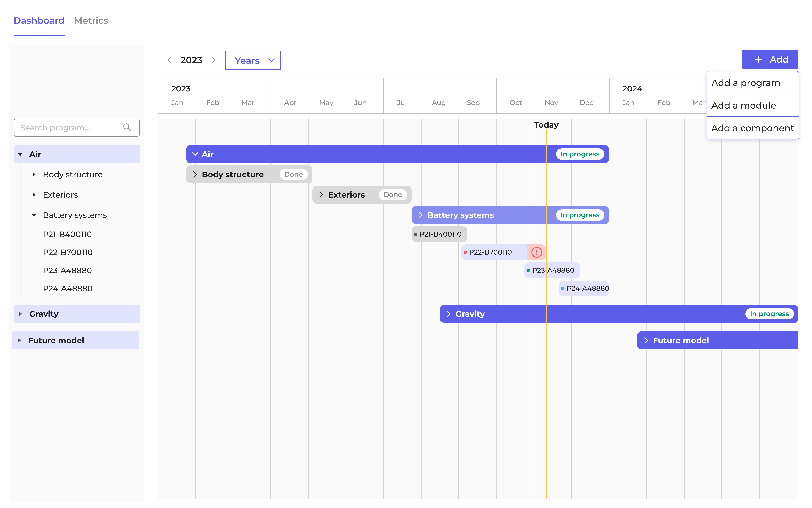Click Done badge on Body structure bar
This screenshot has height=508, width=812.
coord(294,174)
